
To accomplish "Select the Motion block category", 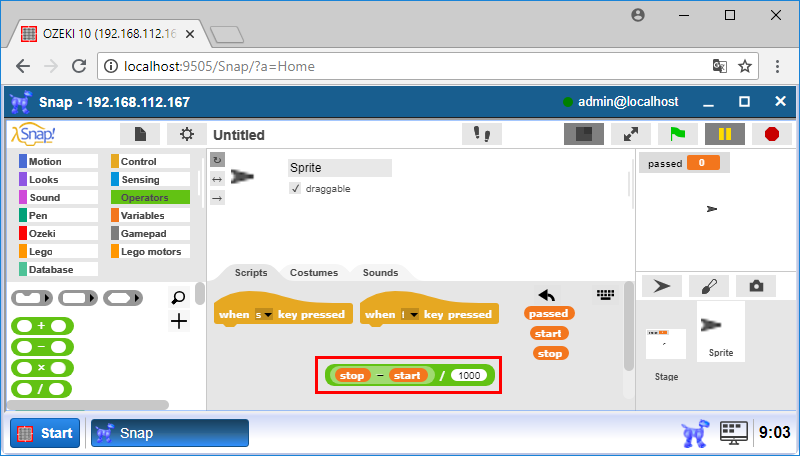I will coord(58,161).
